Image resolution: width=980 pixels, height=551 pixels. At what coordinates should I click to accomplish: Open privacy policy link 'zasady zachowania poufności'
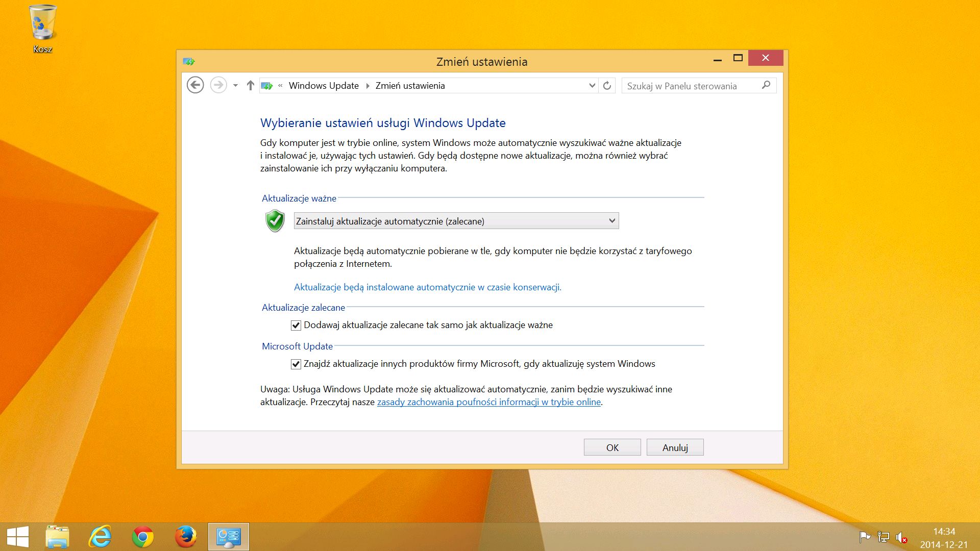tap(488, 402)
